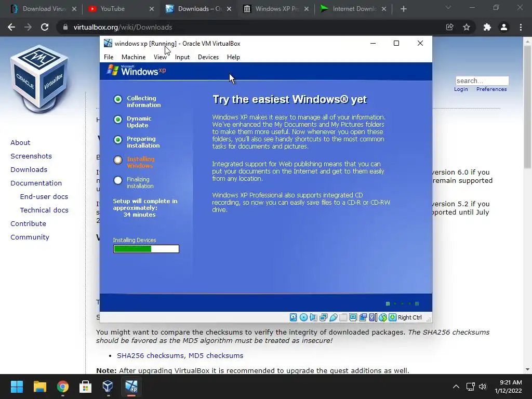Click the CPU virtualization status icon

[x=373, y=317]
